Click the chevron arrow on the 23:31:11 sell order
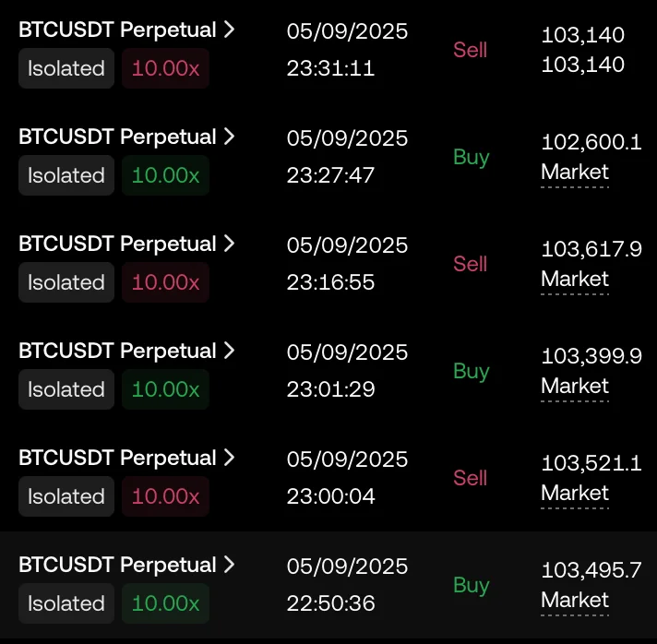Viewport: 657px width, 644px height. (x=230, y=30)
